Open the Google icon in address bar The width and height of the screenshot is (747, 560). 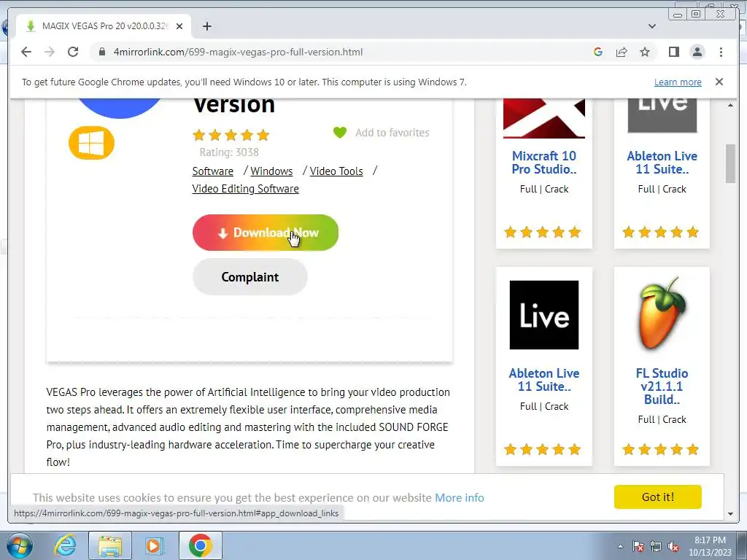[598, 52]
